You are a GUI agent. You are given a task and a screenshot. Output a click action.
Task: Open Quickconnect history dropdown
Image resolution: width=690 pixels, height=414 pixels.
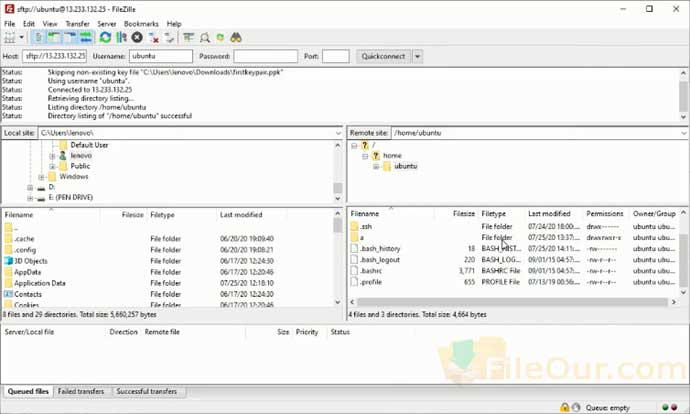click(x=417, y=56)
